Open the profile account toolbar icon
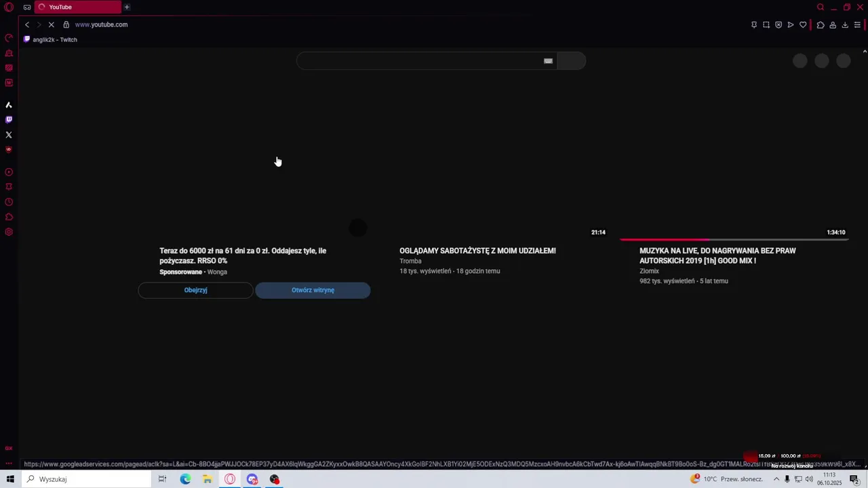Image resolution: width=868 pixels, height=488 pixels. pyautogui.click(x=833, y=24)
